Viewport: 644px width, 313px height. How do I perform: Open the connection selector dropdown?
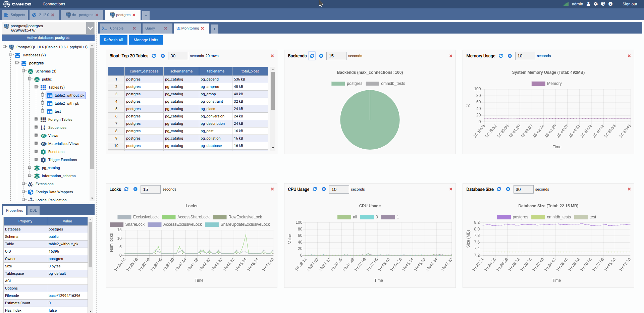click(90, 28)
